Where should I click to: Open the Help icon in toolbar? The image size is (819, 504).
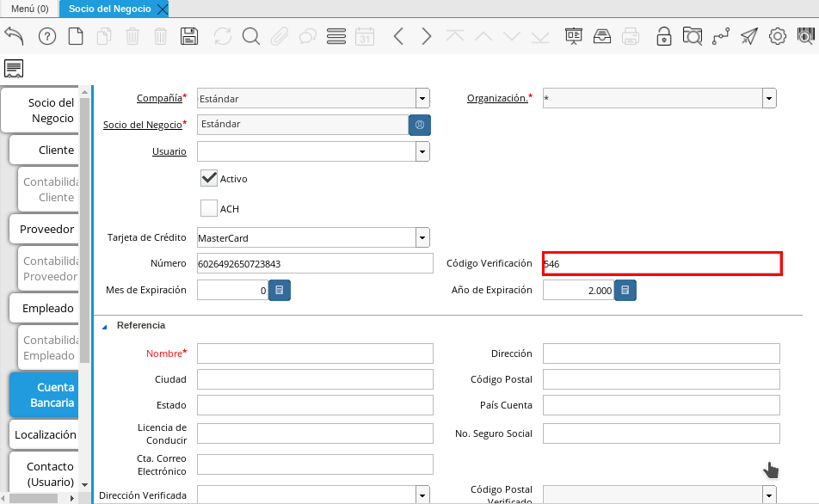(47, 36)
